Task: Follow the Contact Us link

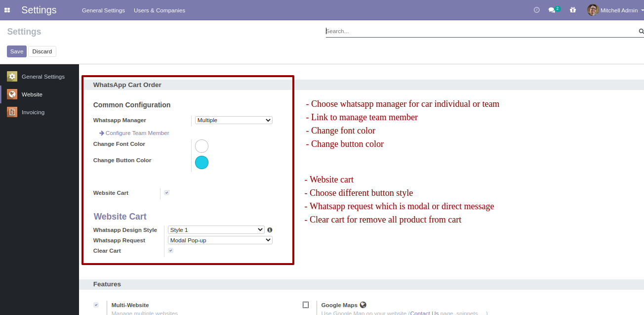Action: point(424,314)
